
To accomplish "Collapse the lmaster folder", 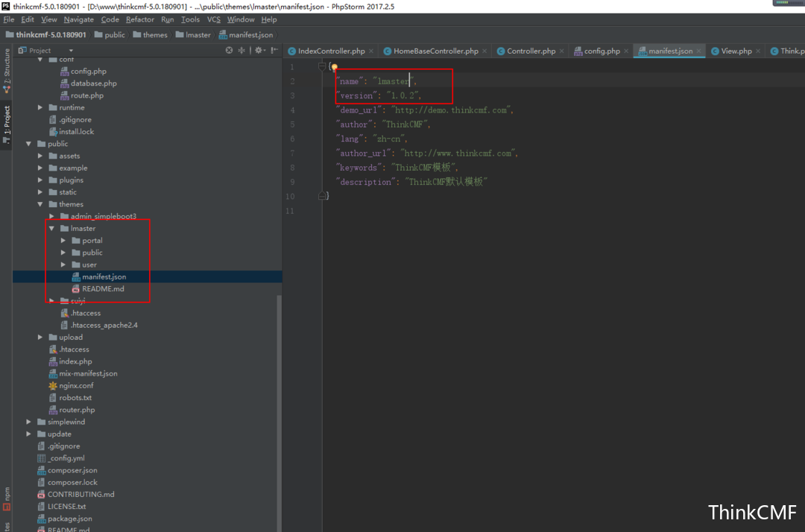I will [x=51, y=228].
